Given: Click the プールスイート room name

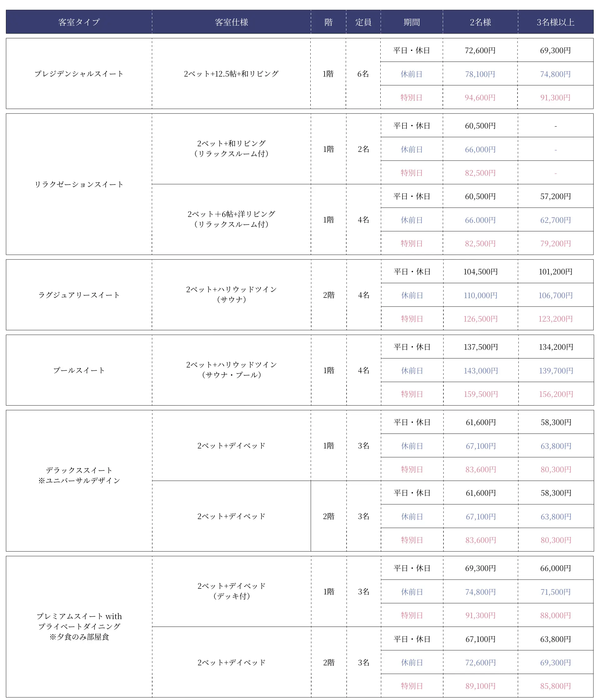Looking at the screenshot, I should coord(79,370).
